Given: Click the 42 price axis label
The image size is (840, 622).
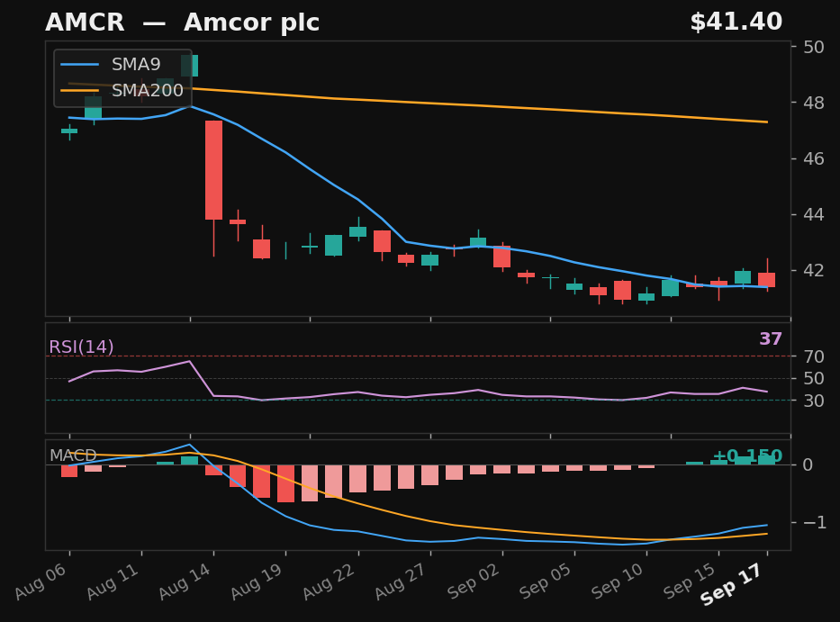Looking at the screenshot, I should (x=814, y=271).
